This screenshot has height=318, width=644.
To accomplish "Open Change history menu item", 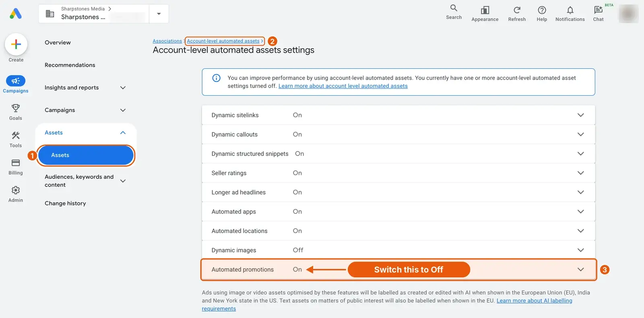I will point(65,203).
